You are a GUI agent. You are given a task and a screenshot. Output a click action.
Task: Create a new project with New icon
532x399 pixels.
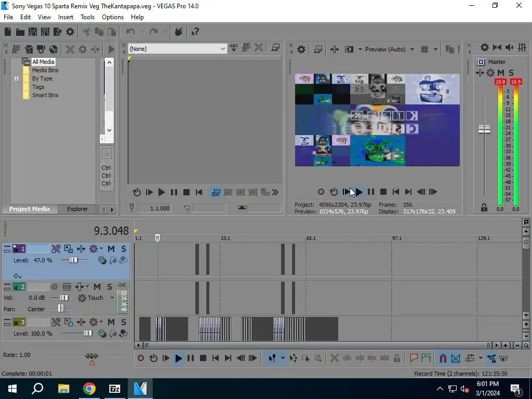[8, 32]
